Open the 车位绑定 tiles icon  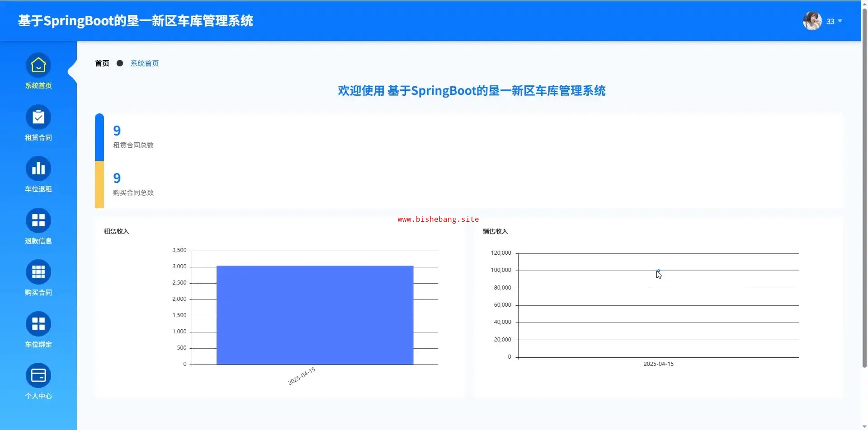click(38, 324)
